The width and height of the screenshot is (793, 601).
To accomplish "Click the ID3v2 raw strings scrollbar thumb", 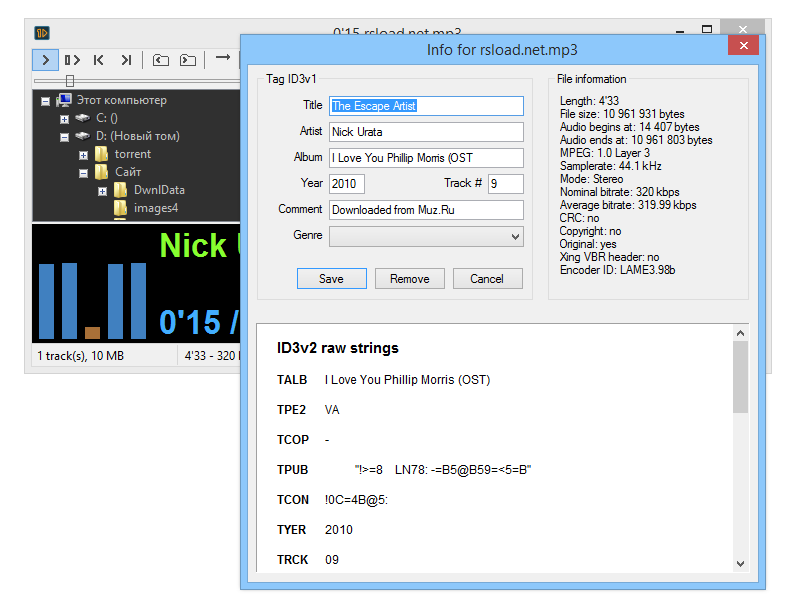I will (x=740, y=377).
